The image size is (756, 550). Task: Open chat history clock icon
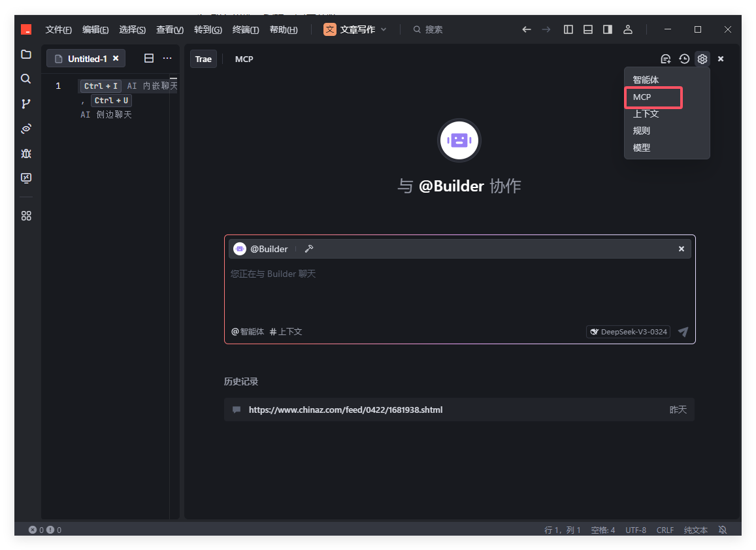pyautogui.click(x=684, y=59)
